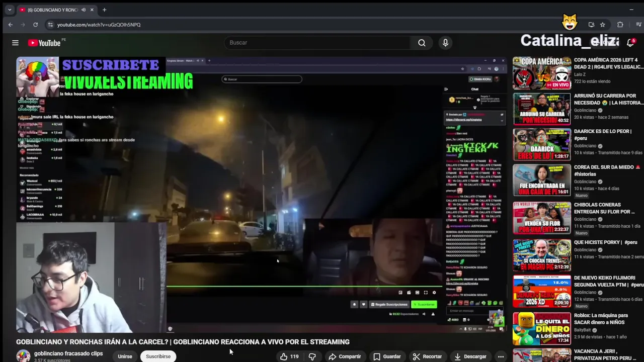Select the GOBLINCIANO Y RONCHAS browser tab
644x362 pixels.
(x=52, y=10)
